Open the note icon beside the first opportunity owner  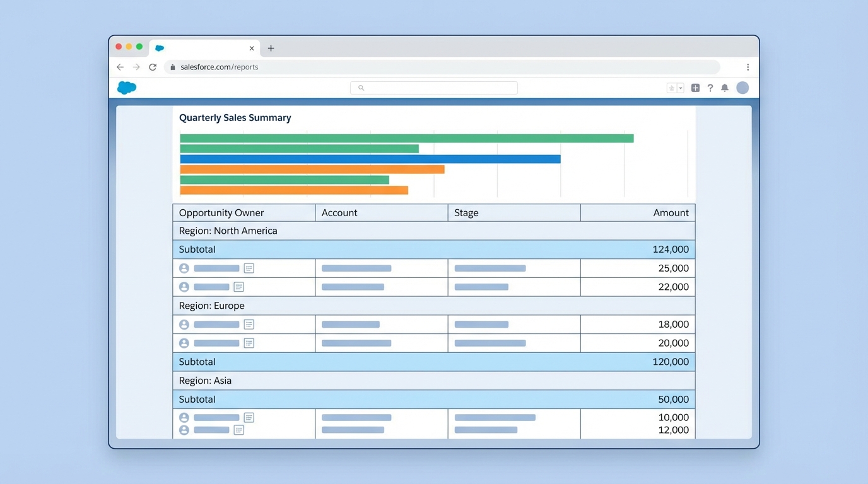pyautogui.click(x=249, y=268)
